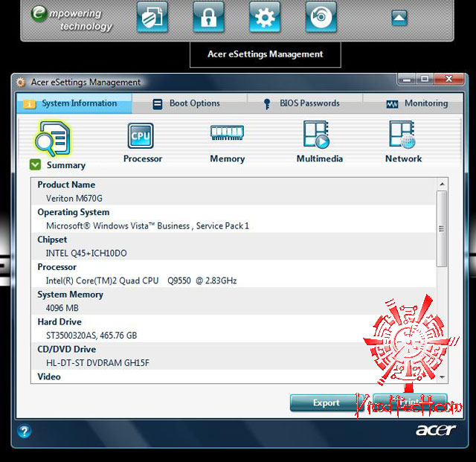Click the 'Operating System' heading
This screenshot has height=462, width=476.
coord(74,212)
